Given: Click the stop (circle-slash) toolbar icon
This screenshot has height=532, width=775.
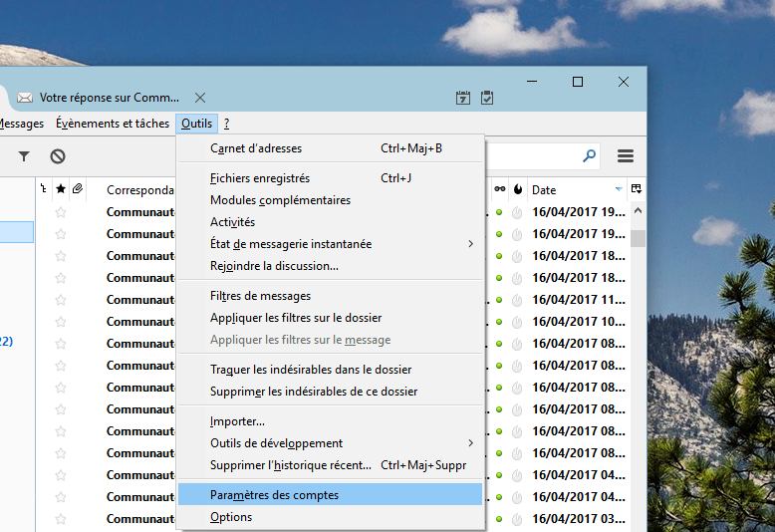Looking at the screenshot, I should click(58, 156).
